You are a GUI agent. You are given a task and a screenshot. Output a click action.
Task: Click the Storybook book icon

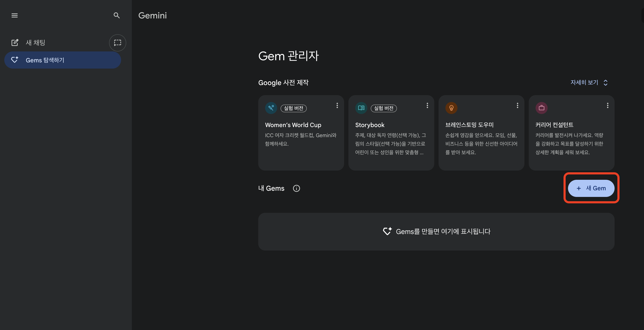pos(361,108)
